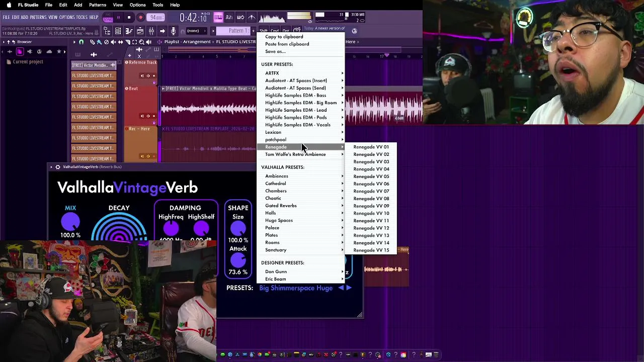
Task: Choose Copy to clipboard menu entry
Action: point(284,37)
